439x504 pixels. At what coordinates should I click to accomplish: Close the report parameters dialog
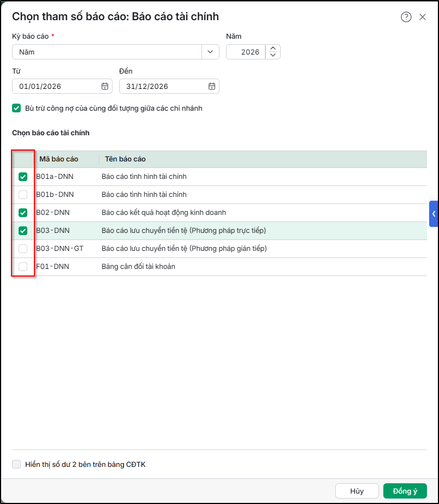423,17
